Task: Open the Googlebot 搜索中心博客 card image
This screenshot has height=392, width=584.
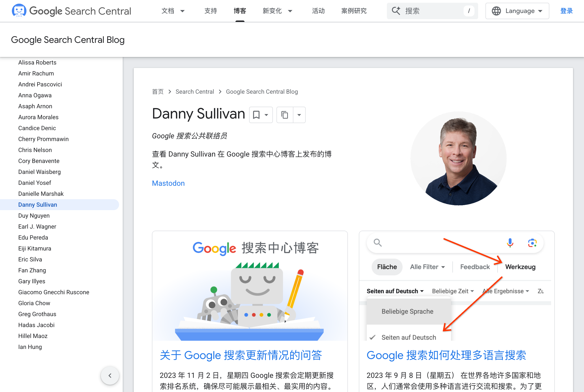Action: [250, 286]
